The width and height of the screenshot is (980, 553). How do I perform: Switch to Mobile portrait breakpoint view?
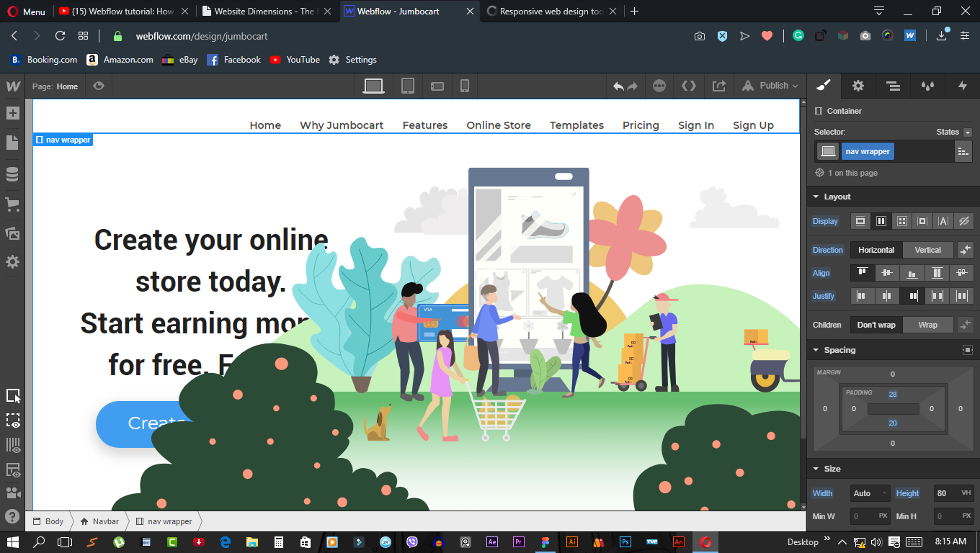pos(465,86)
